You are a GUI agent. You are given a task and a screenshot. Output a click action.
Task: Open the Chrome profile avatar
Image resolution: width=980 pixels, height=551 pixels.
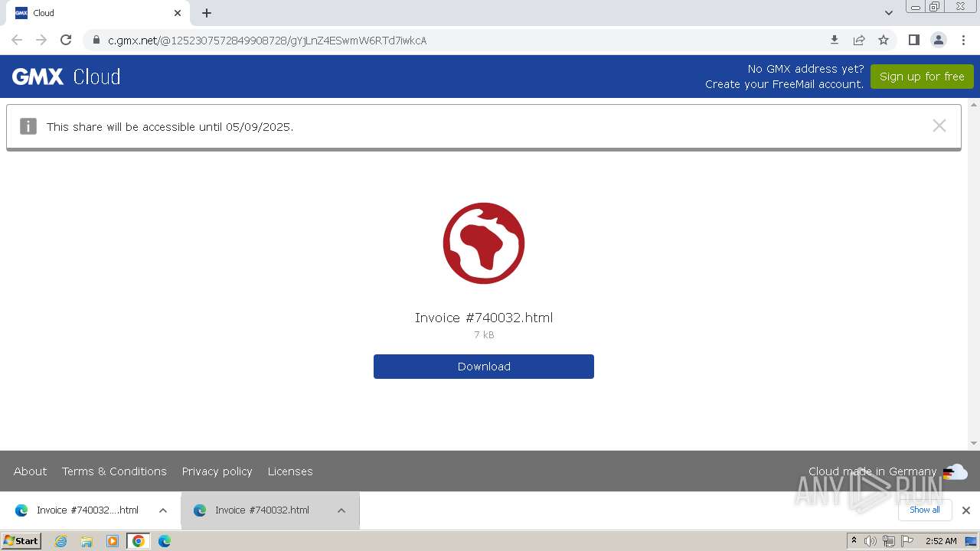tap(938, 40)
